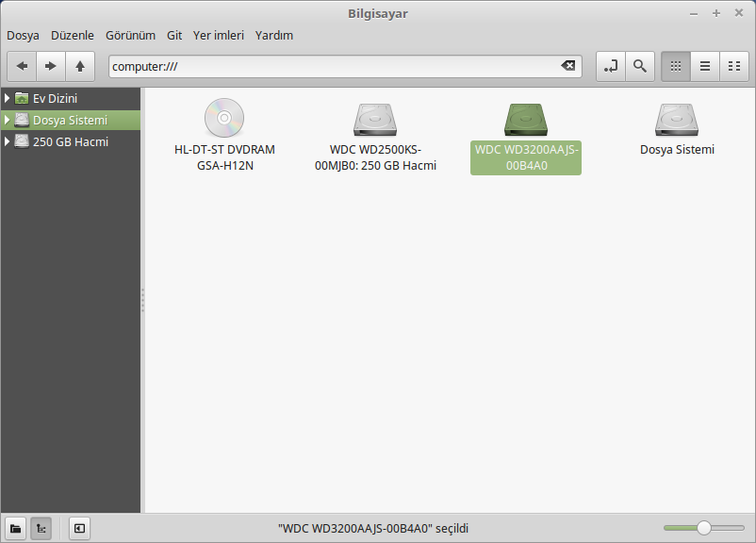Image resolution: width=756 pixels, height=543 pixels.
Task: Switch to icon view
Action: [x=676, y=66]
